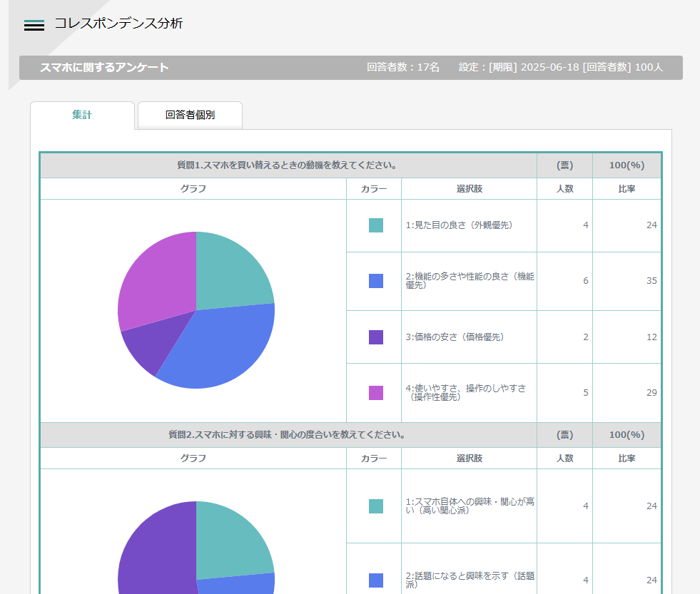This screenshot has height=594, width=700.
Task: Click magenta swatch for 使いやすさ option
Action: pyautogui.click(x=375, y=393)
